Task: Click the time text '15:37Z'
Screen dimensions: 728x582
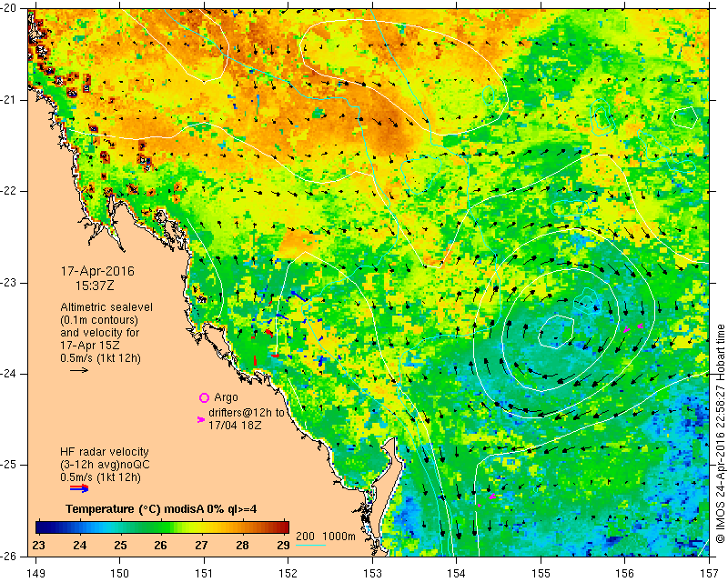Action: 95,286
